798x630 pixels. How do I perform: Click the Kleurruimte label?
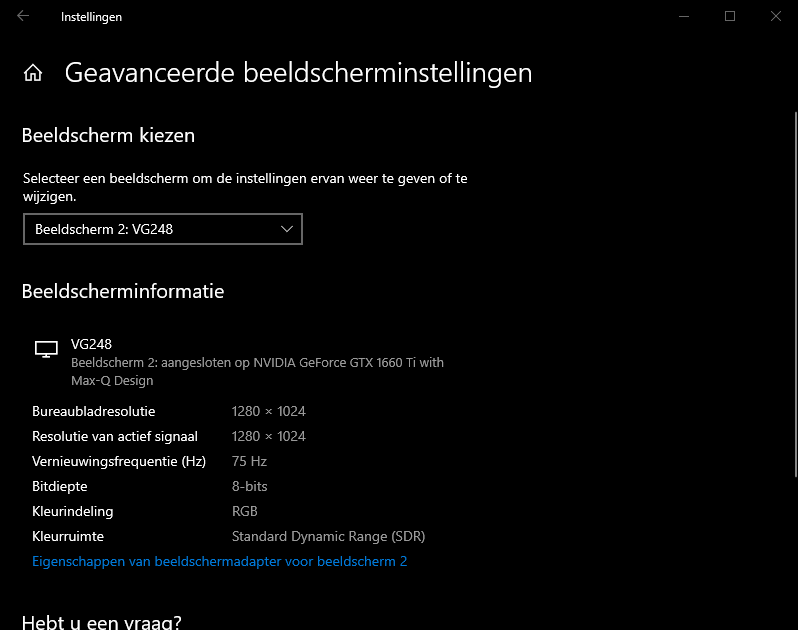pyautogui.click(x=68, y=536)
